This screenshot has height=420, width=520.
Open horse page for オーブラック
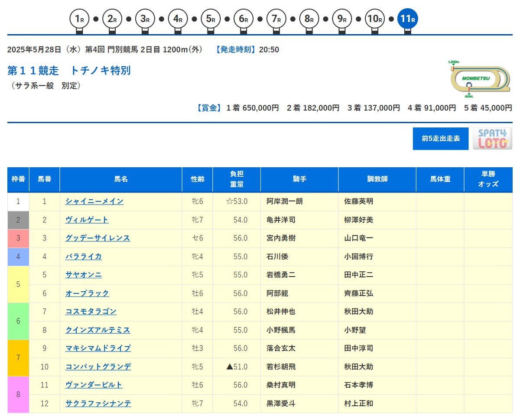coord(87,293)
